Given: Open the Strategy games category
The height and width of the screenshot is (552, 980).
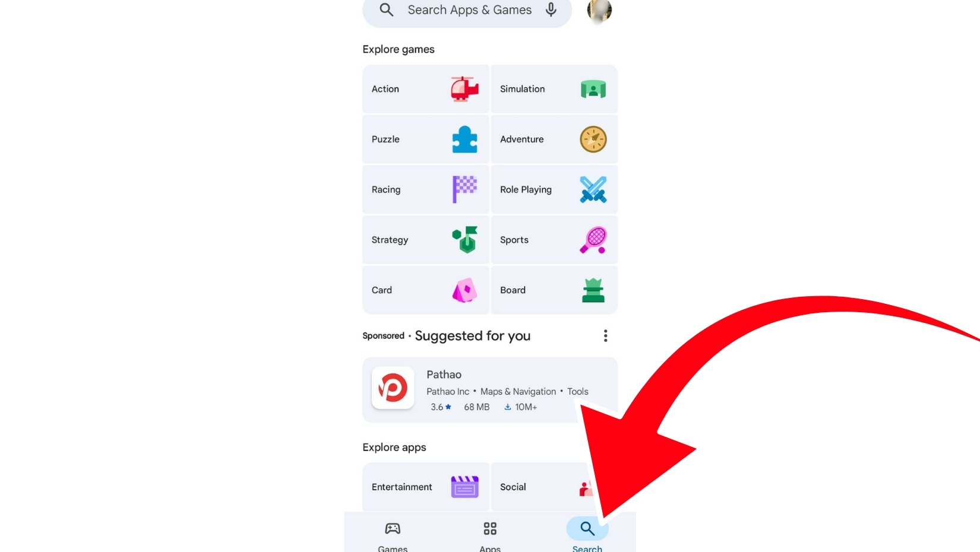Looking at the screenshot, I should point(426,240).
